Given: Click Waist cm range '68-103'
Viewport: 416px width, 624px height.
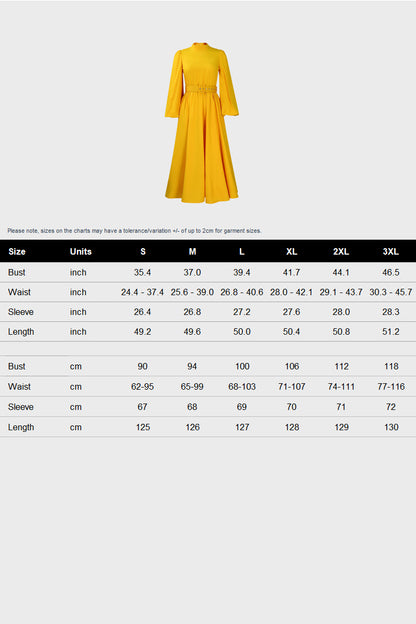Looking at the screenshot, I should pyautogui.click(x=242, y=386).
